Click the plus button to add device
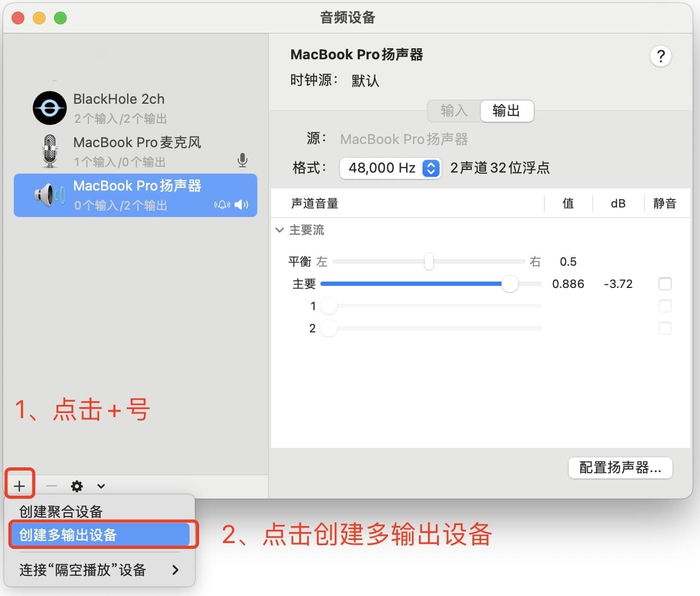Viewport: 700px width, 596px height. pos(20,486)
